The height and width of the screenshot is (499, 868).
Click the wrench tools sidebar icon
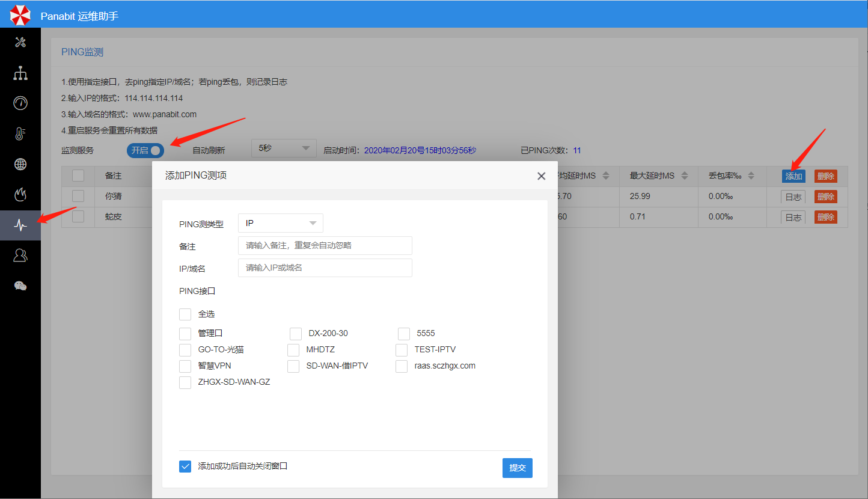pos(20,42)
